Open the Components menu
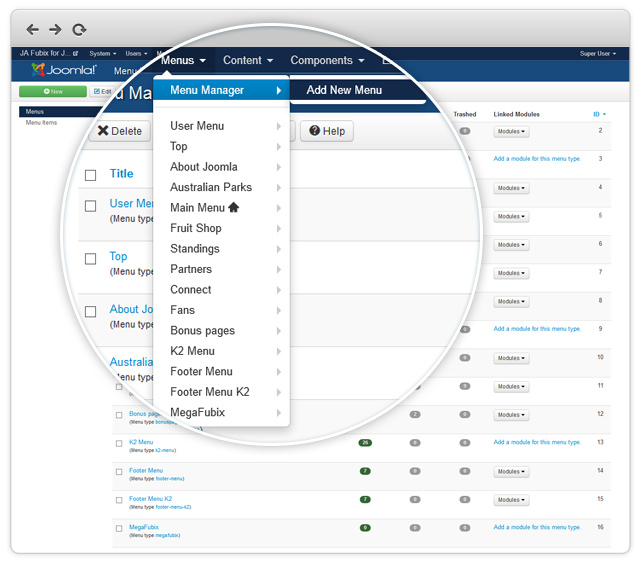 [x=327, y=60]
